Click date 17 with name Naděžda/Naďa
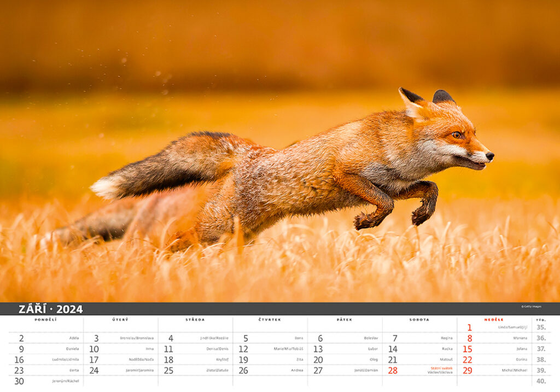Image resolution: width=560 pixels, height=392 pixels. point(94,360)
